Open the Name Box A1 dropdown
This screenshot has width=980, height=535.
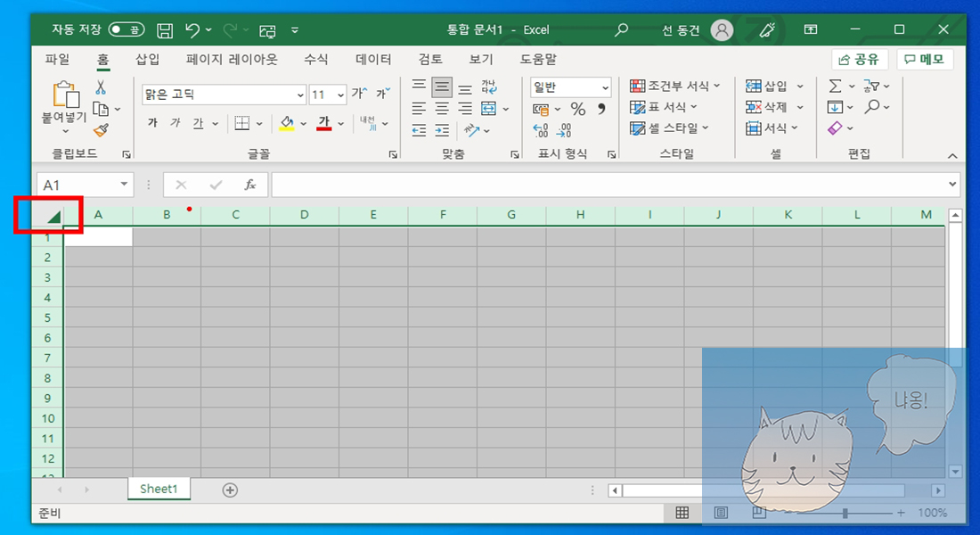(x=125, y=185)
